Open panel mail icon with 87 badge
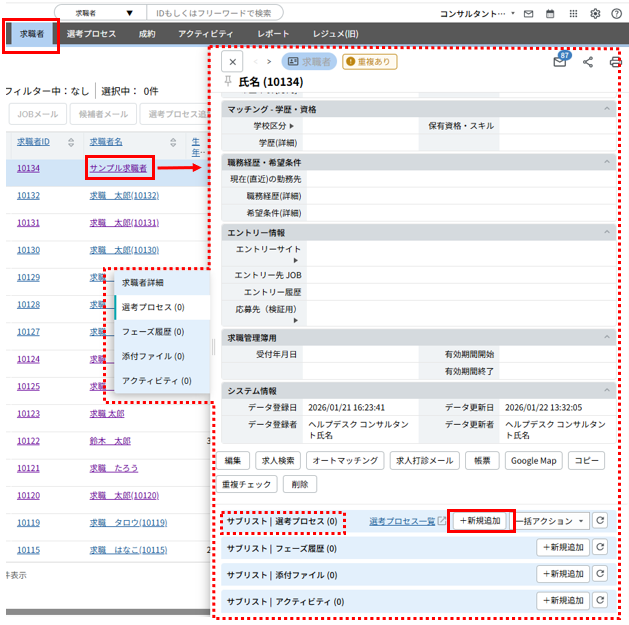 [x=560, y=62]
